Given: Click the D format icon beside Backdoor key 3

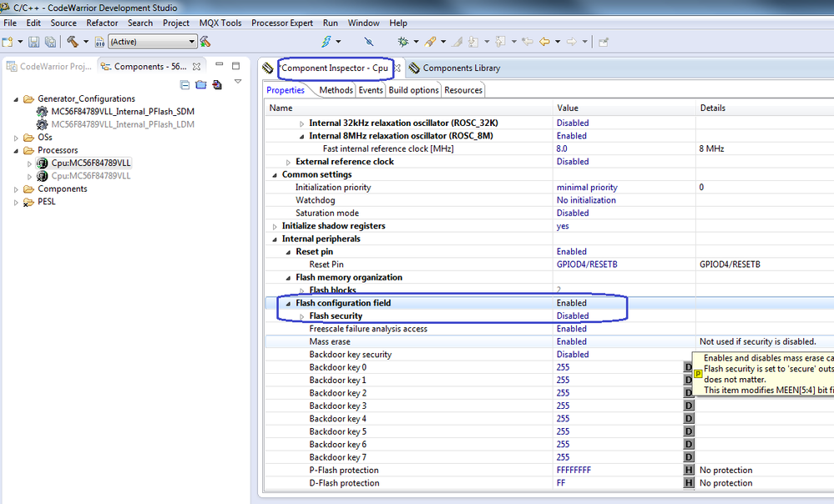Looking at the screenshot, I should [x=689, y=406].
